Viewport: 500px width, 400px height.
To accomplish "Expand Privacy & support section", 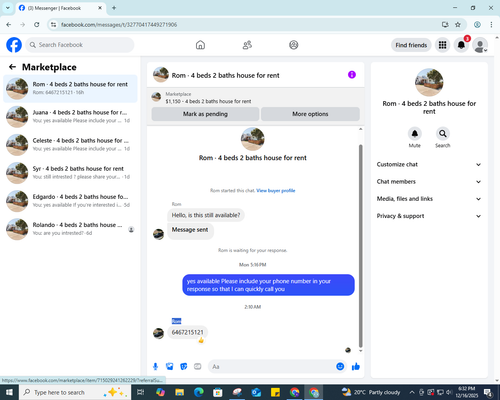I will tap(429, 216).
